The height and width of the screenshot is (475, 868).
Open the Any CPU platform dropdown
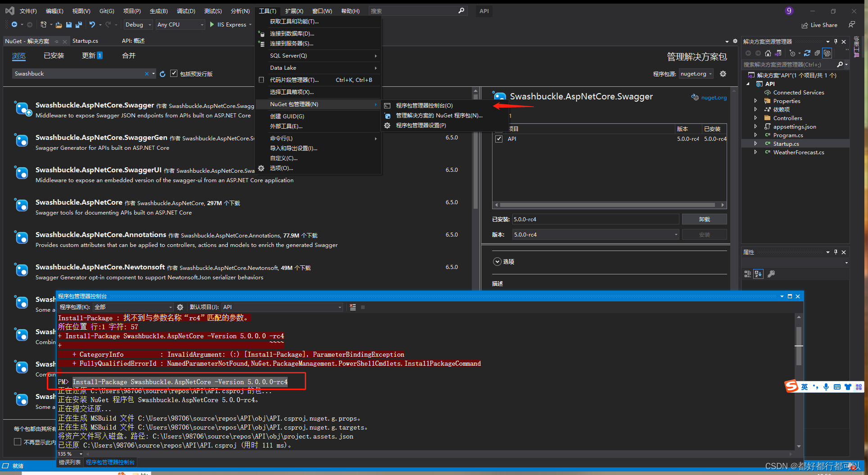[x=181, y=25]
